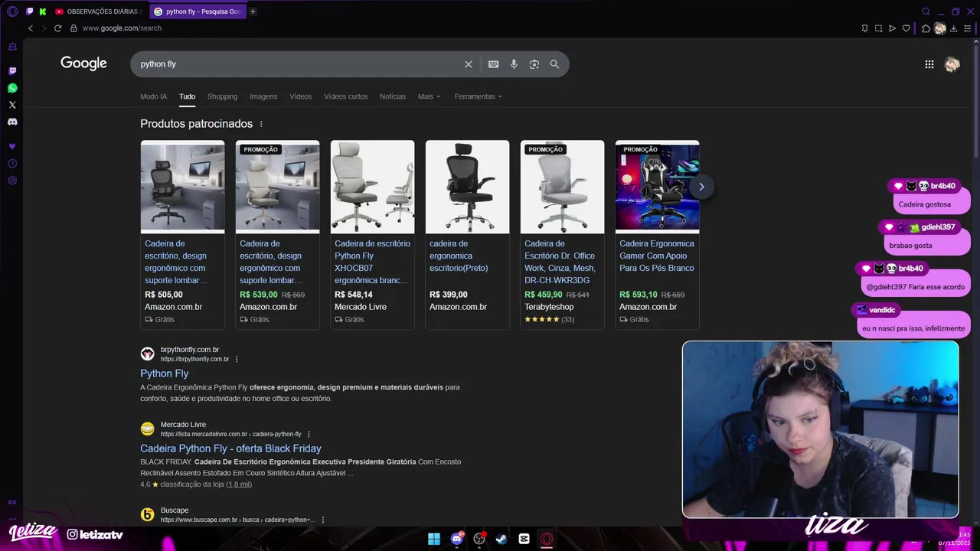
Task: Open the R$ 505,00 Amazon chair title
Action: click(x=175, y=262)
